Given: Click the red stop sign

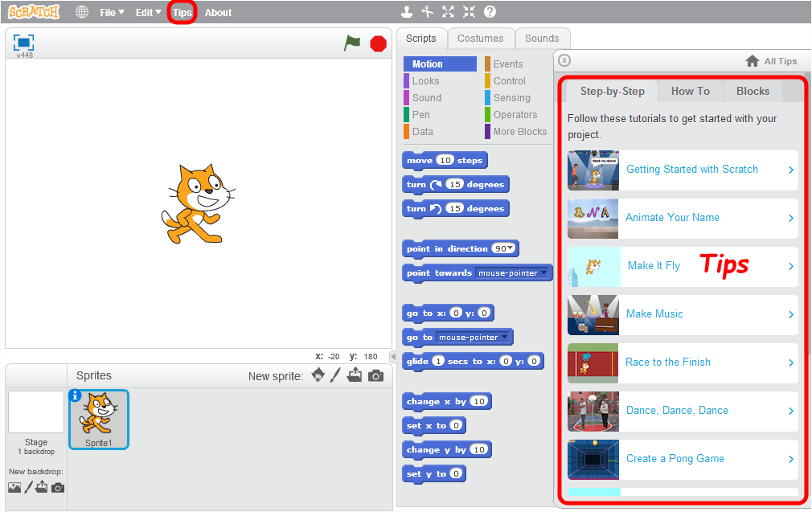Looking at the screenshot, I should [379, 43].
